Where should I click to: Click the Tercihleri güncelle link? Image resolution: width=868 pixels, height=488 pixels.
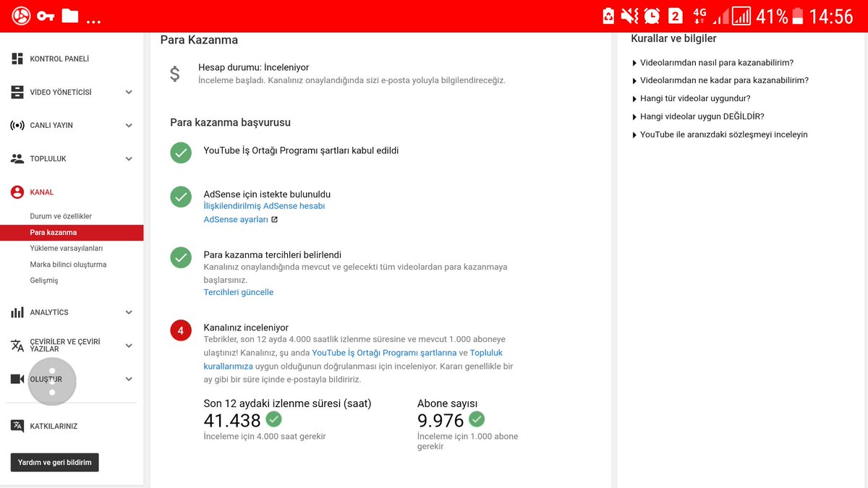click(239, 292)
